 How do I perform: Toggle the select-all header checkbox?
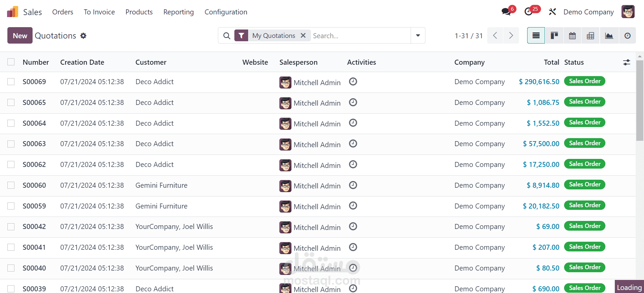point(11,62)
